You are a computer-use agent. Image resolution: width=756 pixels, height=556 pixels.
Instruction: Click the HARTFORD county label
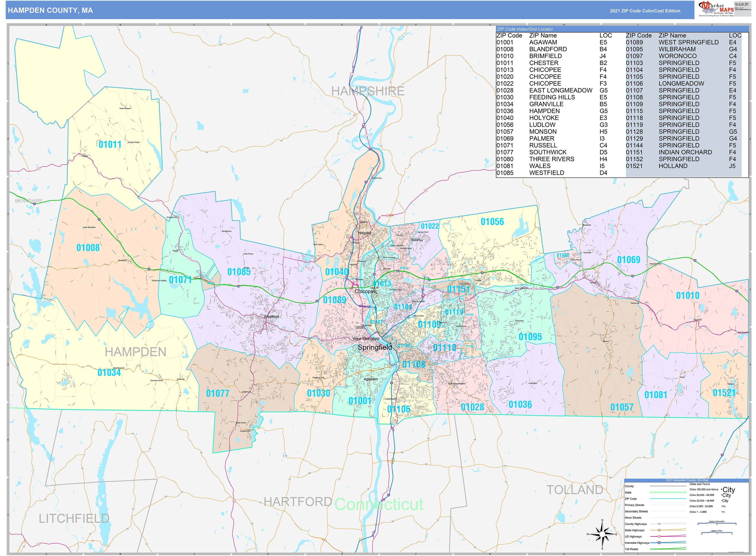click(x=298, y=502)
